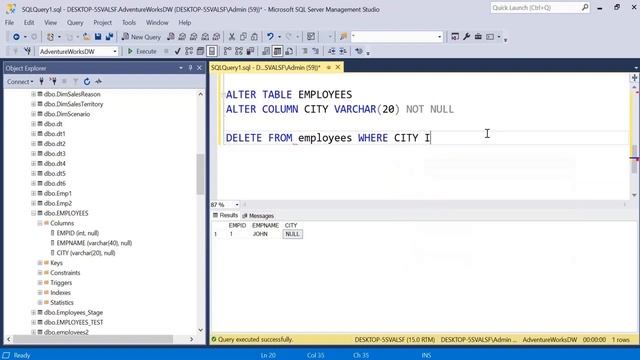Click the Save file icon
This screenshot has height=360, width=640.
[98, 37]
